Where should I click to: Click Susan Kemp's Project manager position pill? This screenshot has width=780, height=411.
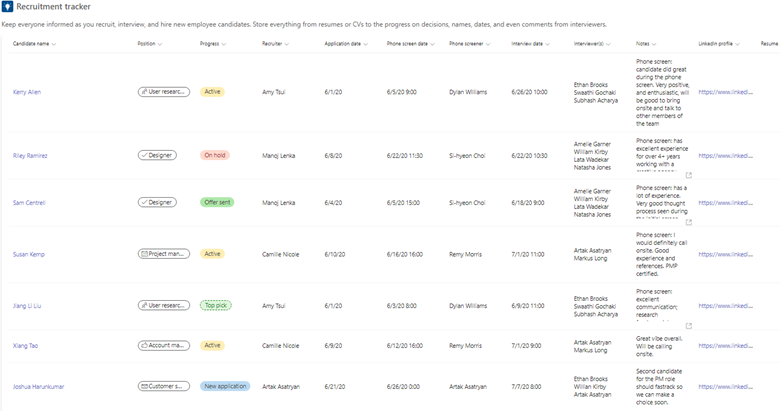point(163,254)
